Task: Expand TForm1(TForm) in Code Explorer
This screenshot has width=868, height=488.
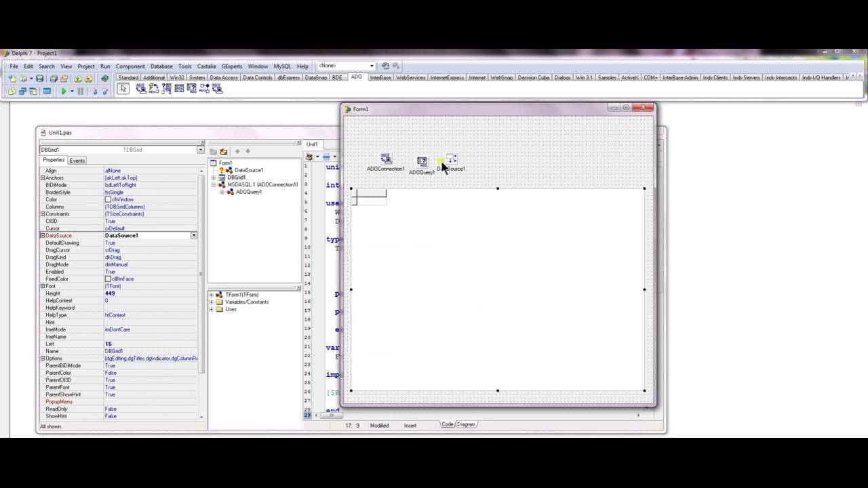Action: (x=212, y=295)
